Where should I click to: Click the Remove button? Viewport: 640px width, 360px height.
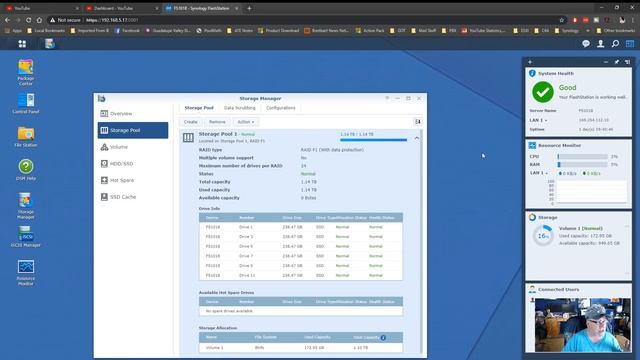tap(217, 122)
